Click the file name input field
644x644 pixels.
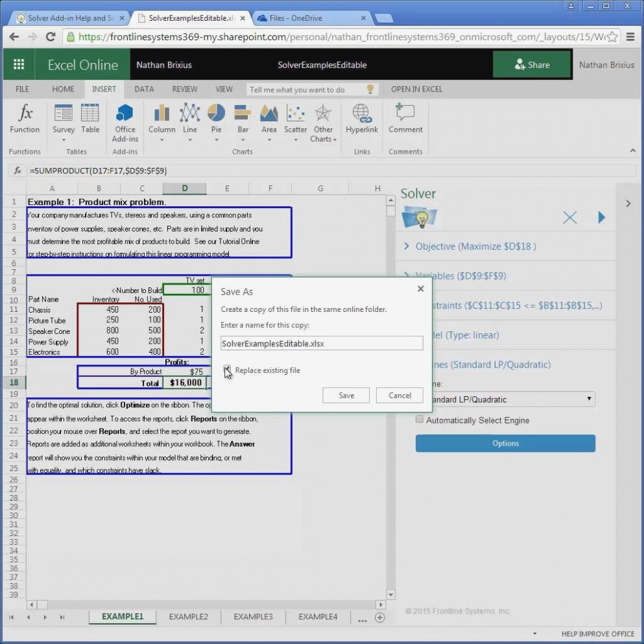point(322,344)
